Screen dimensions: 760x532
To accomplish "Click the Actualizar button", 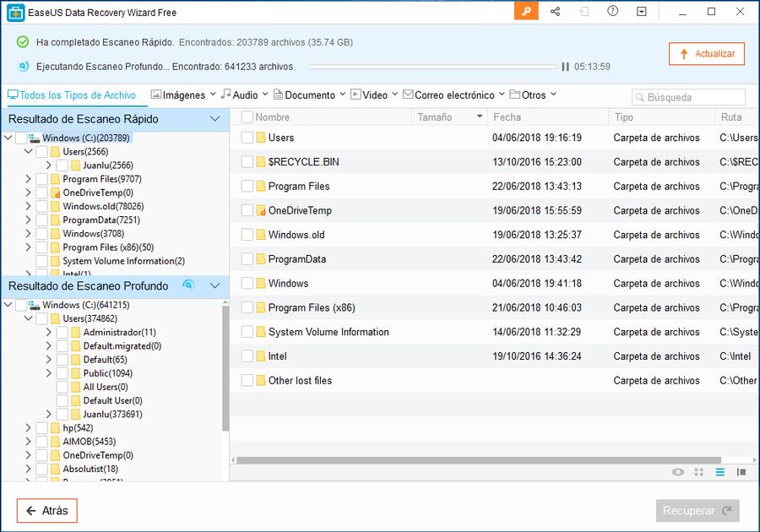I will (x=706, y=54).
